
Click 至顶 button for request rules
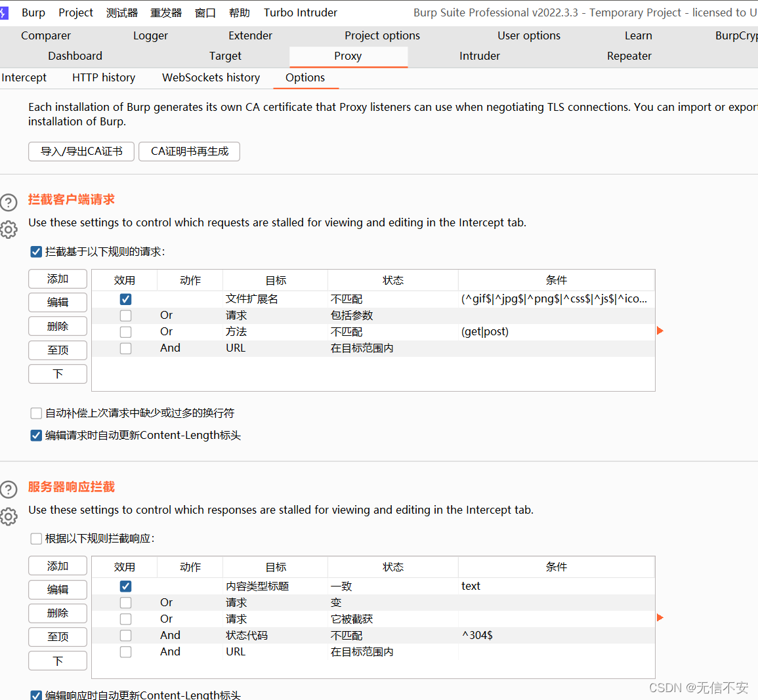pos(58,350)
